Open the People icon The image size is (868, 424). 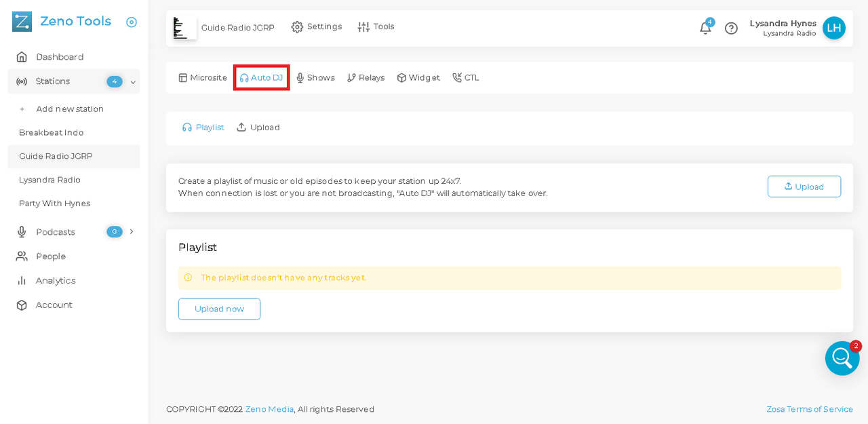point(22,256)
